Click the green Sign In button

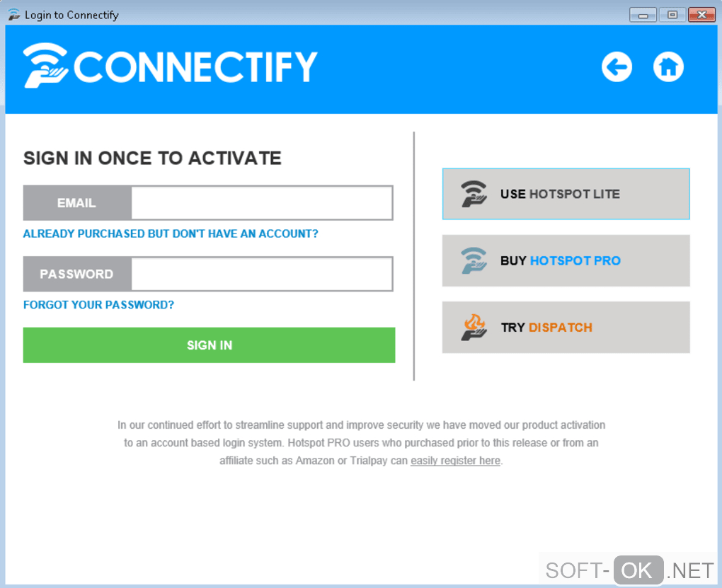click(209, 345)
